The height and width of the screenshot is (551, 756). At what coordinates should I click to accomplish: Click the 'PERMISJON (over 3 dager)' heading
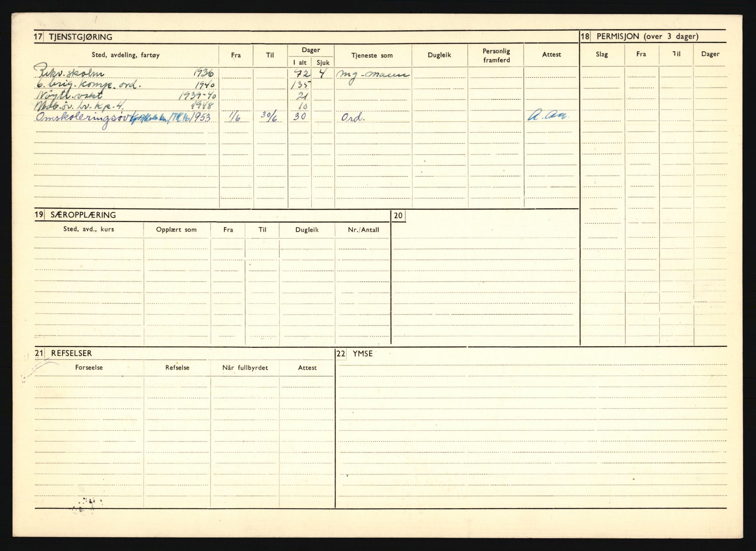pyautogui.click(x=647, y=37)
